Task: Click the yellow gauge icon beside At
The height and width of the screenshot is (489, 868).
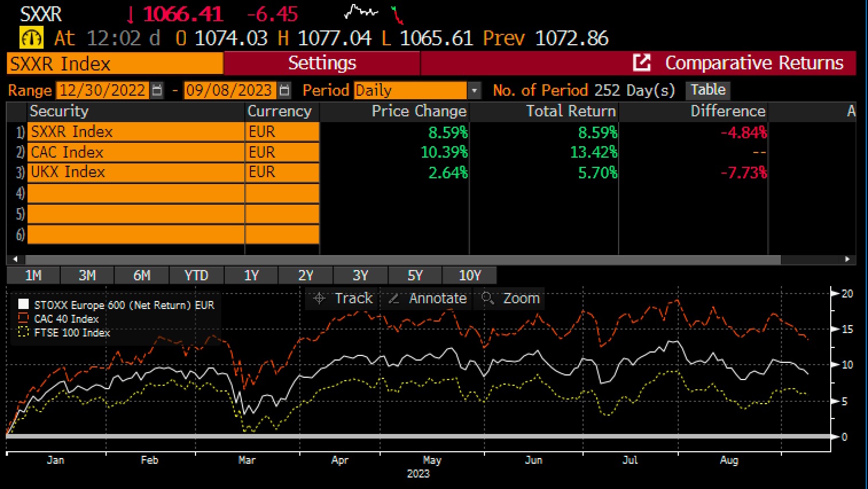Action: click(32, 38)
